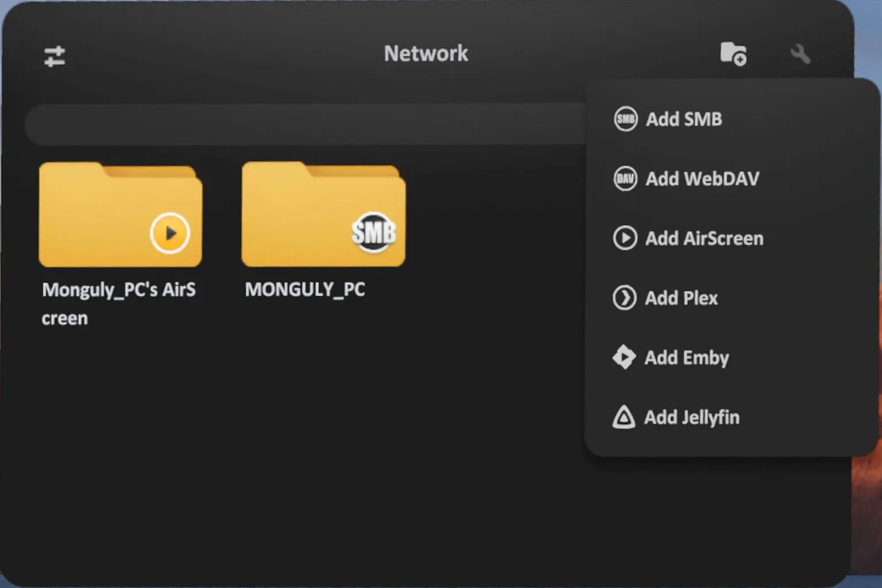
Task: Open the filter sliders icon at top left
Action: tap(55, 56)
